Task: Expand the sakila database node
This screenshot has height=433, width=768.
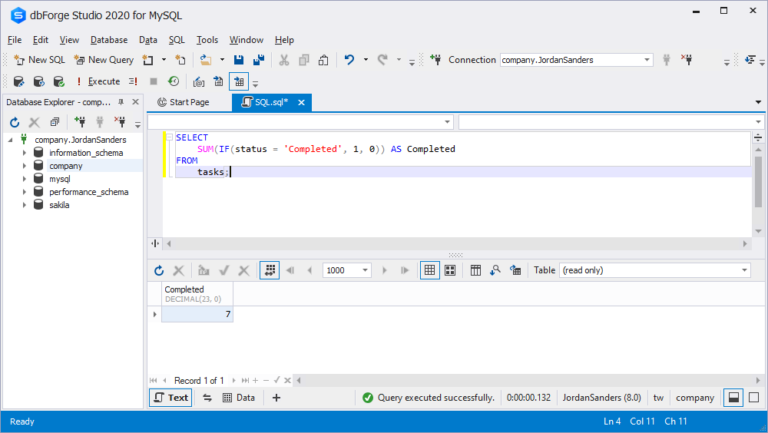Action: click(24, 205)
